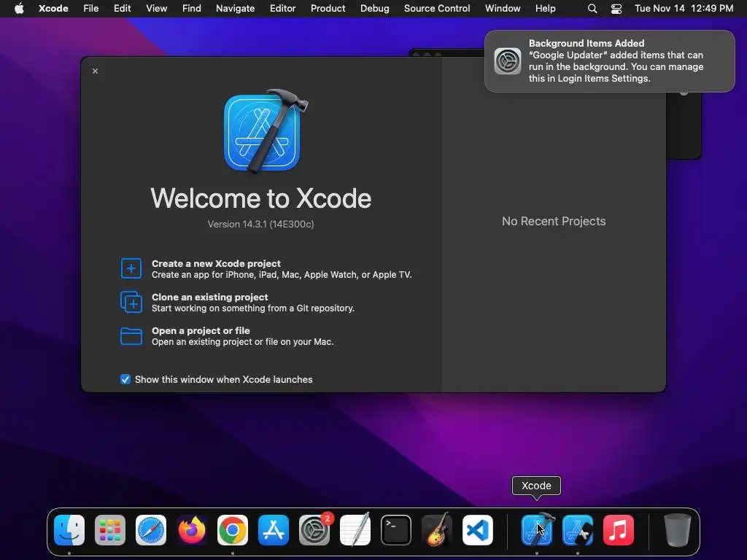Open the Debug menu

pyautogui.click(x=374, y=8)
